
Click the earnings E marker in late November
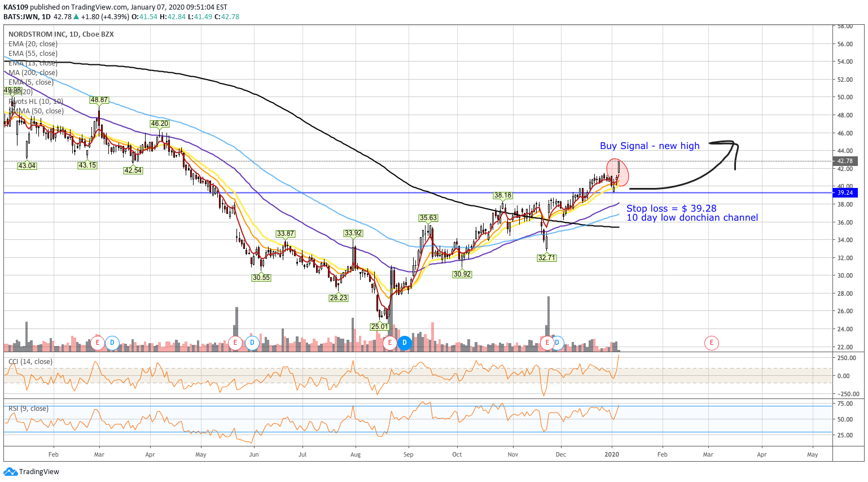547,343
